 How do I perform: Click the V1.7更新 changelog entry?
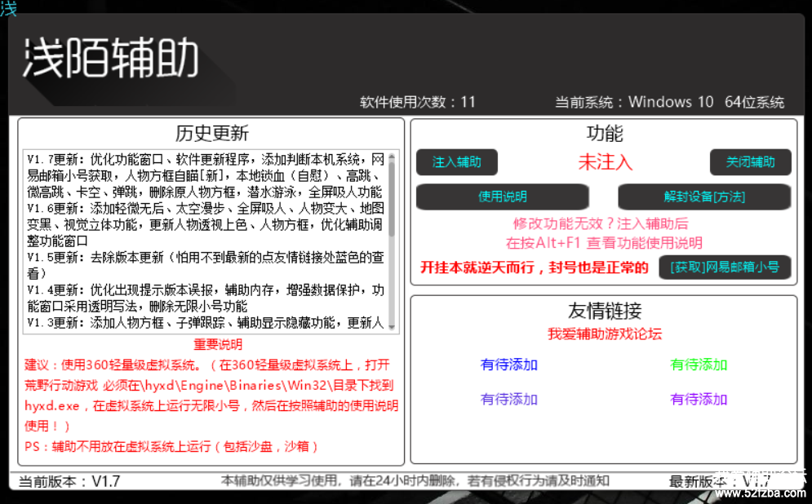pos(206,175)
